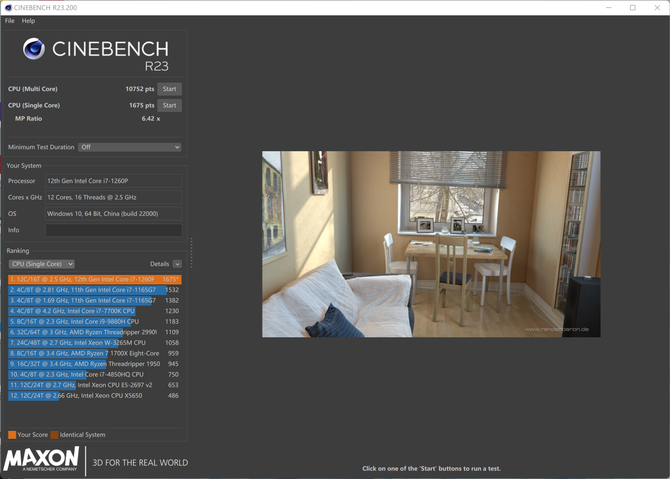Screen dimensions: 670x479
Task: Click the Cinebench sphere logo icon
Action: [x=34, y=49]
